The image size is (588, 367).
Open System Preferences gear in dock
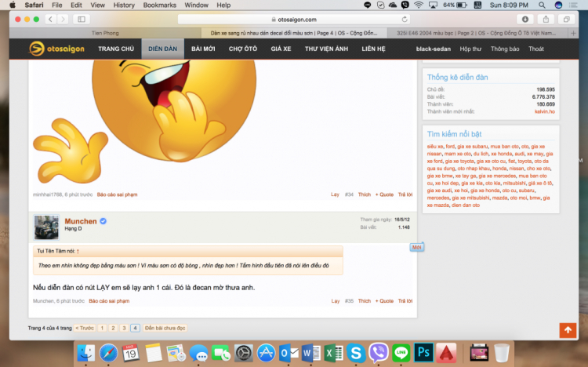(x=243, y=353)
